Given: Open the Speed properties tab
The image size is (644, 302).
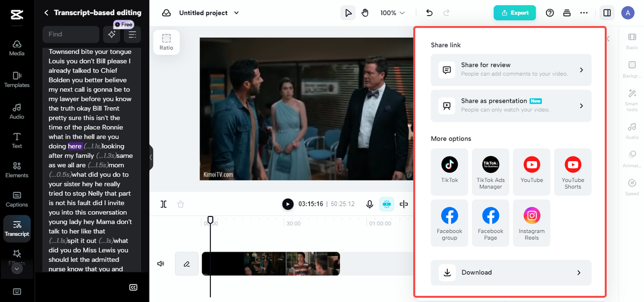Looking at the screenshot, I should pos(632,188).
